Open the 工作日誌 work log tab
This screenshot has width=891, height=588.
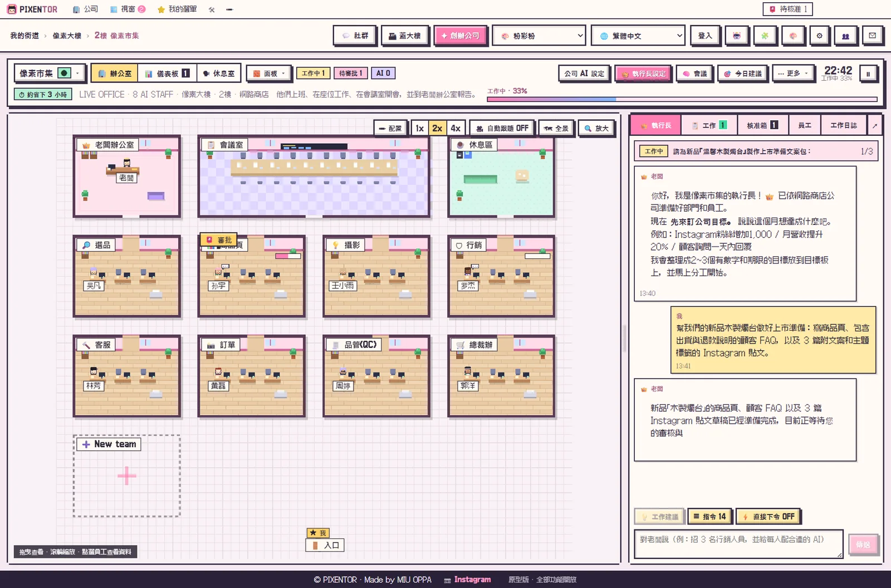coord(843,126)
